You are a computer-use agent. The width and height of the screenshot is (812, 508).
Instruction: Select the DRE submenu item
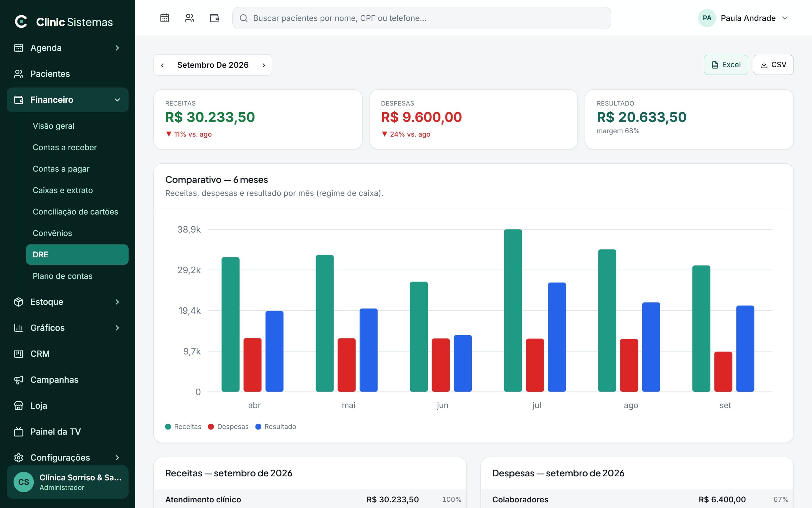point(77,255)
